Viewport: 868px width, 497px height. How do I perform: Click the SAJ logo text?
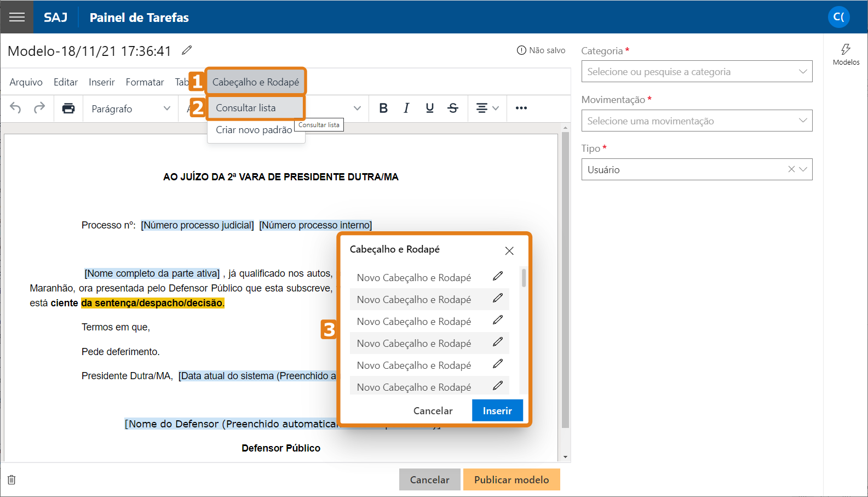(x=55, y=18)
